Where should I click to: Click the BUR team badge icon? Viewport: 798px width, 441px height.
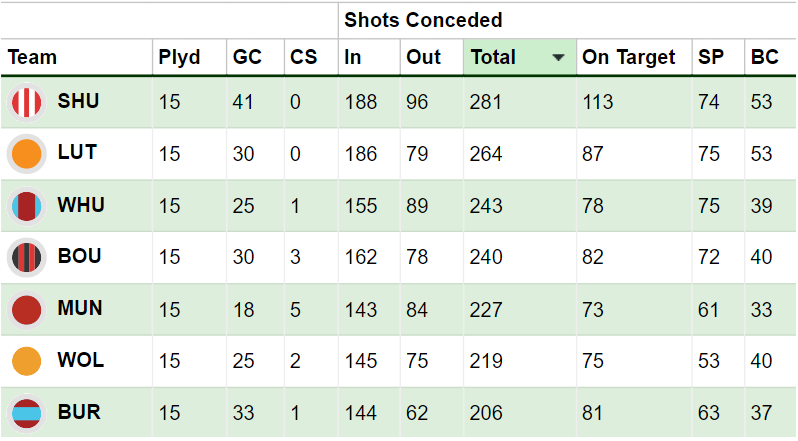click(26, 413)
